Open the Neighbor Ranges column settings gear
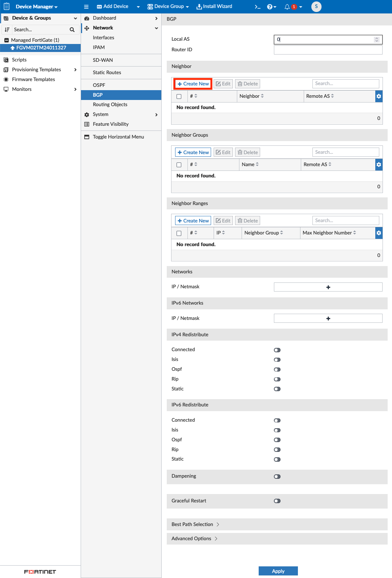Image resolution: width=392 pixels, height=578 pixels. pos(379,233)
